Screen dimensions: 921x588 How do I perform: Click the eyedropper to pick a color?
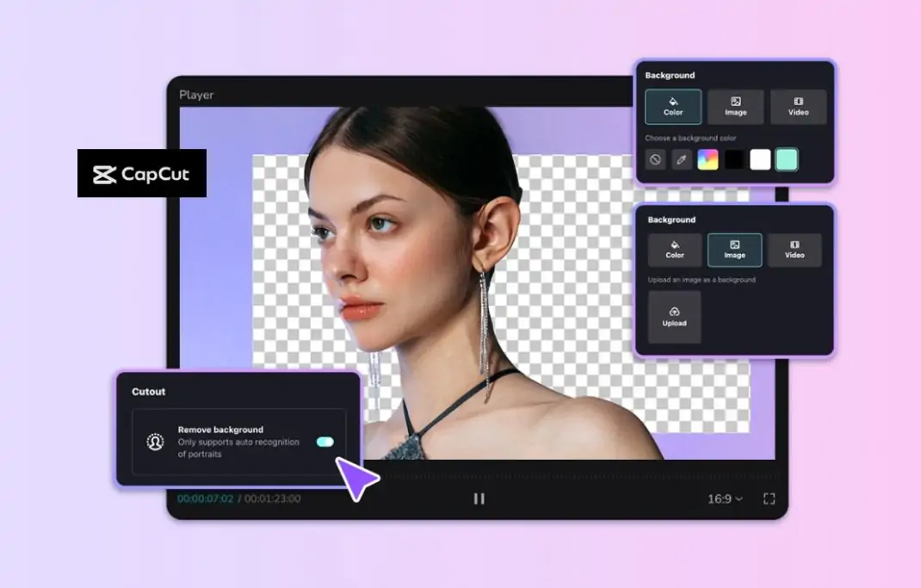pyautogui.click(x=681, y=159)
